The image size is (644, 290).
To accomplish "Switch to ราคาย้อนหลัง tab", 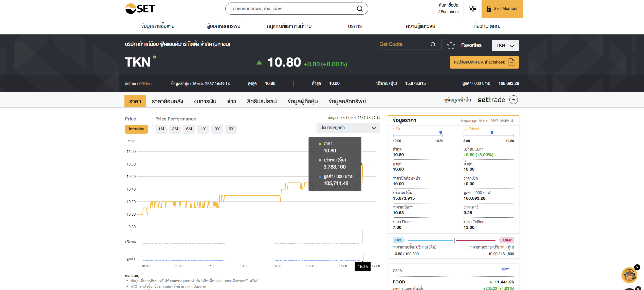I will tap(167, 101).
